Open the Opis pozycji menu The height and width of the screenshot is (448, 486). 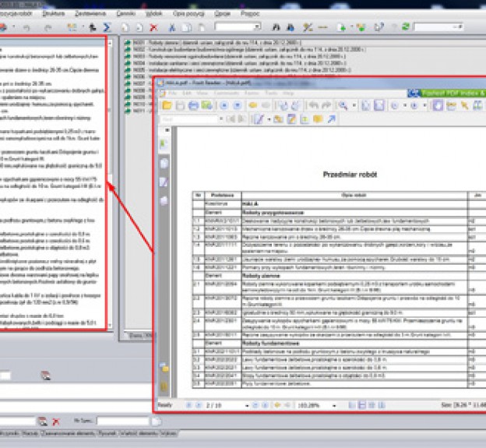pyautogui.click(x=188, y=14)
